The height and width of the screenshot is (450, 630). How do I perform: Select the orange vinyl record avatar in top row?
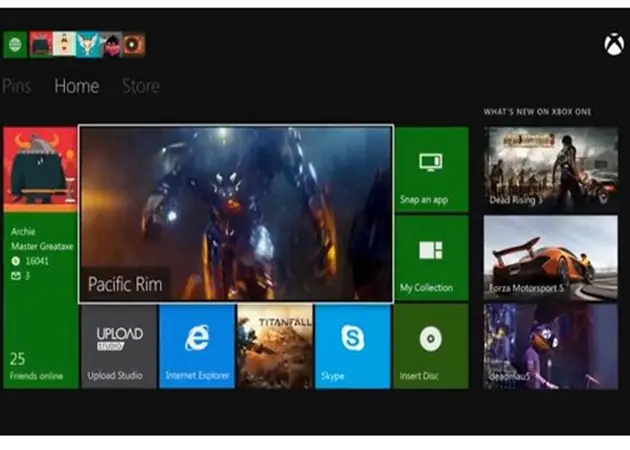pyautogui.click(x=134, y=45)
